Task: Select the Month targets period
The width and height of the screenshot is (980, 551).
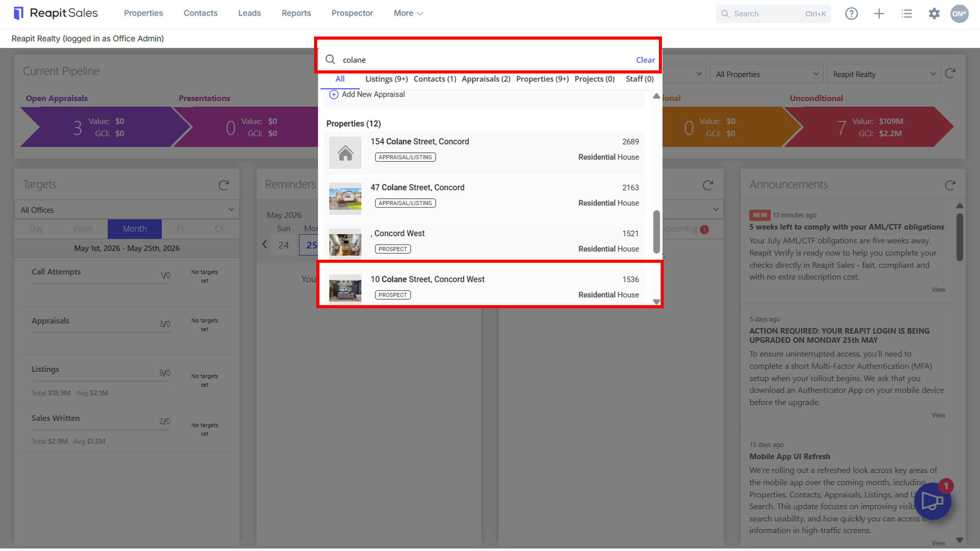Action: (x=135, y=229)
